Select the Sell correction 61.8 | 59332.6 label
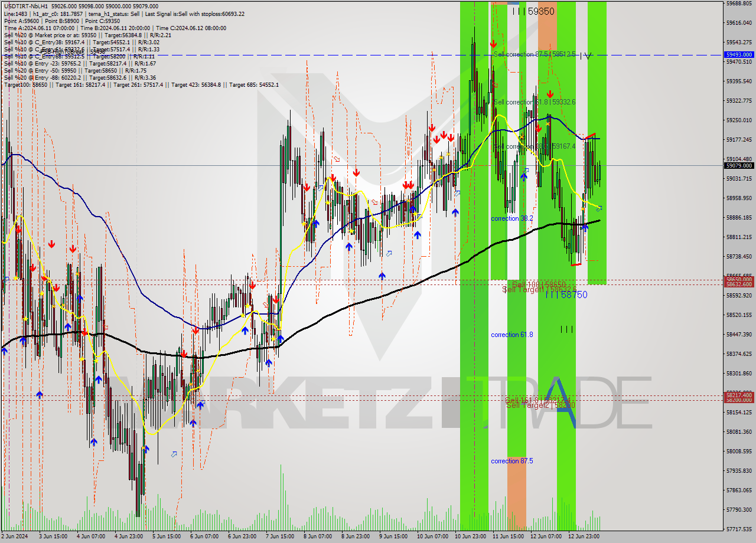Viewport: 756px width, 543px height. coord(535,102)
